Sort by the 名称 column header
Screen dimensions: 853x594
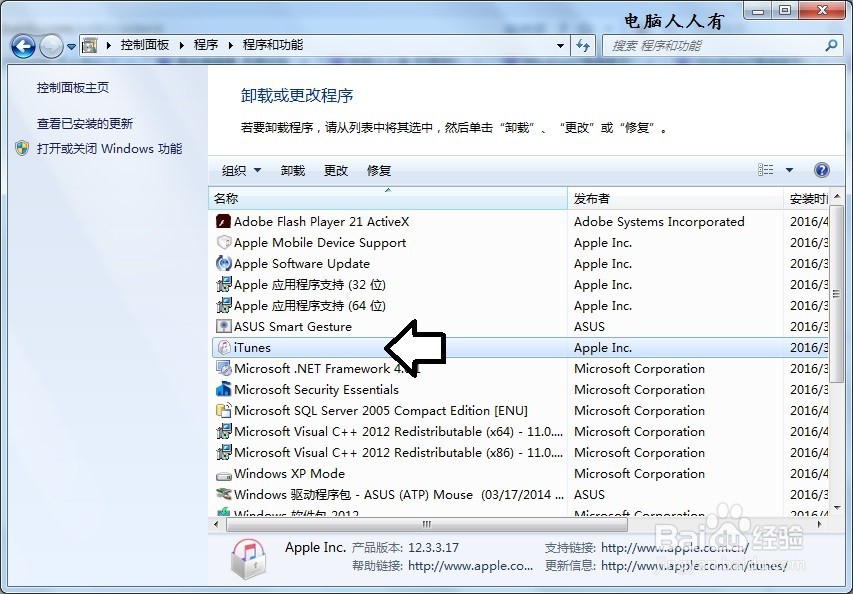coord(388,199)
